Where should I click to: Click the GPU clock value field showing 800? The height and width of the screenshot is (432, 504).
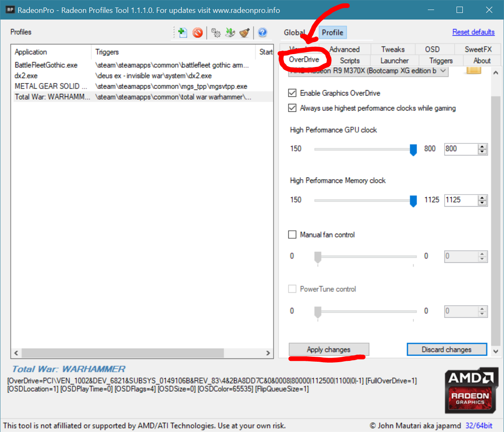pyautogui.click(x=461, y=149)
